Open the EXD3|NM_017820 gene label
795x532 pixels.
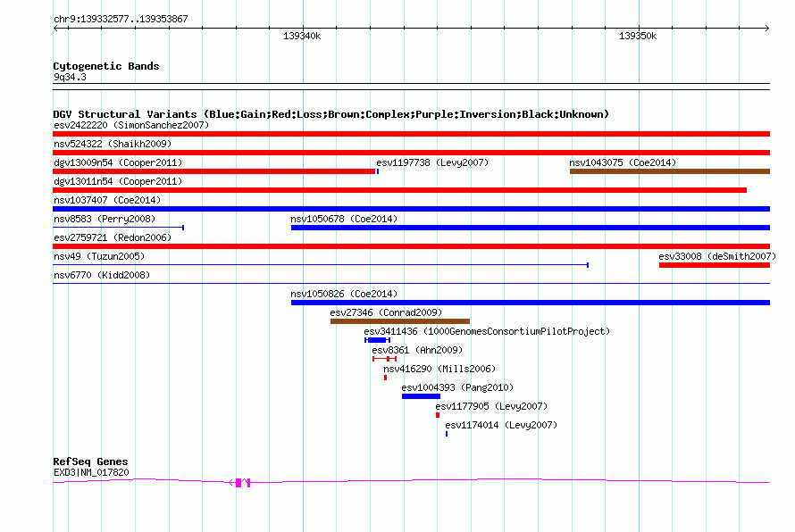tap(91, 472)
